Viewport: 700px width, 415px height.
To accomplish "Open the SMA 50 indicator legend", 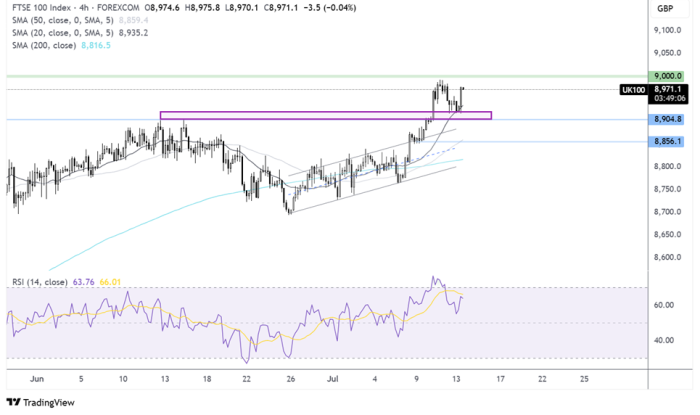I will 55,21.
